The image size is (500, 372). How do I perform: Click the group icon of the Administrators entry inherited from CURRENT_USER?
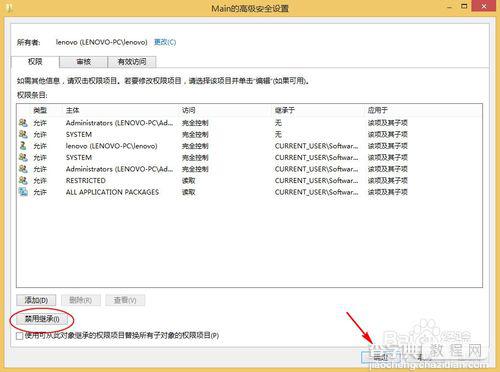(23, 169)
